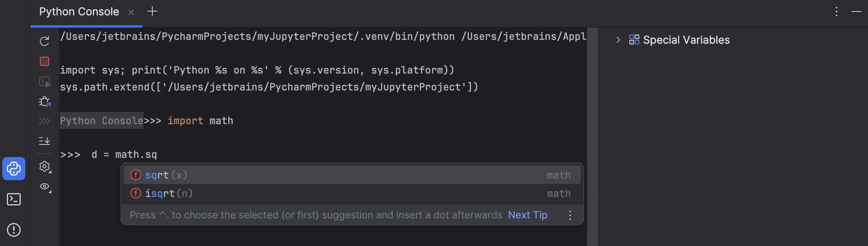The width and height of the screenshot is (868, 246).
Task: Enable command history browsing icon
Action: pyautogui.click(x=45, y=120)
